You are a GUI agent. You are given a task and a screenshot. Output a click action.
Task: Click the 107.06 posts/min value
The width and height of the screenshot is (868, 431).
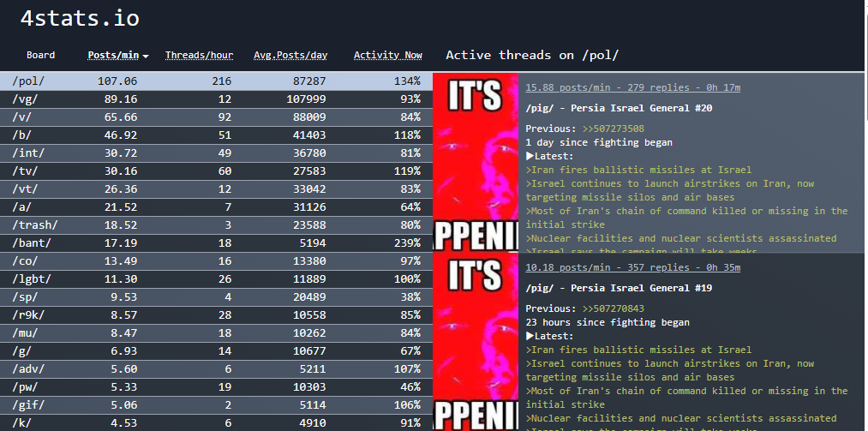coord(117,81)
